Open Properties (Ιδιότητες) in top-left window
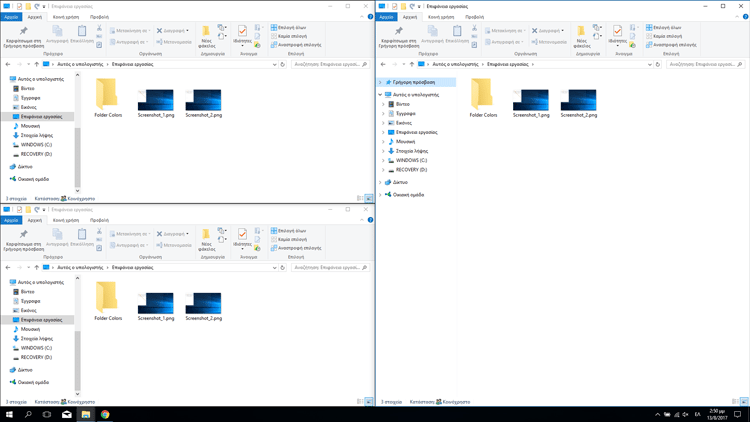 click(242, 35)
